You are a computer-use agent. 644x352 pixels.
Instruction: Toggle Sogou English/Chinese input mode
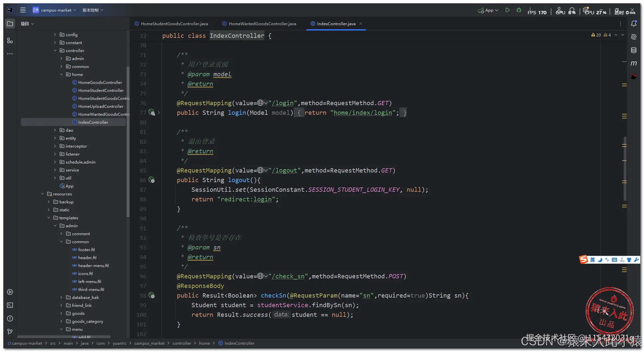coord(593,260)
